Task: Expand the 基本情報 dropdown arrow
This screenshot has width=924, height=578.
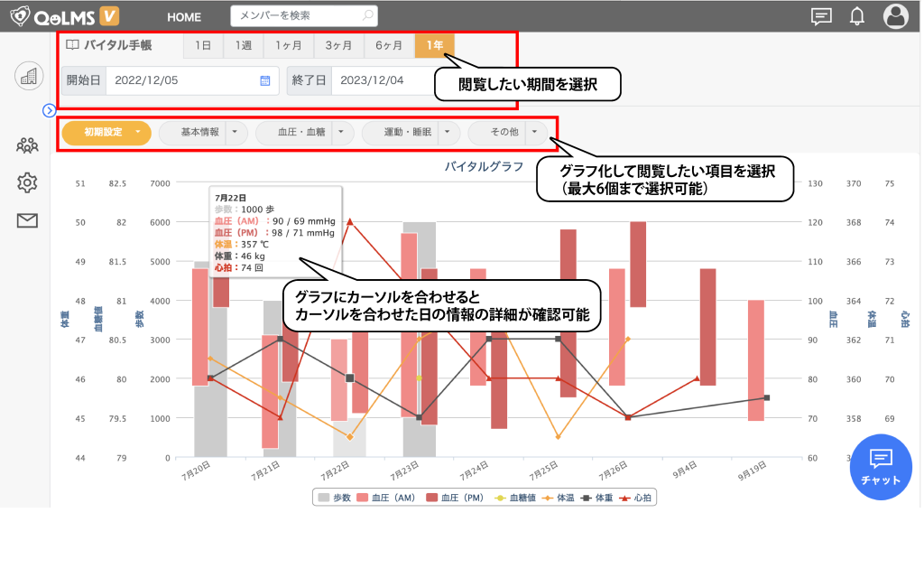Action: tap(236, 133)
